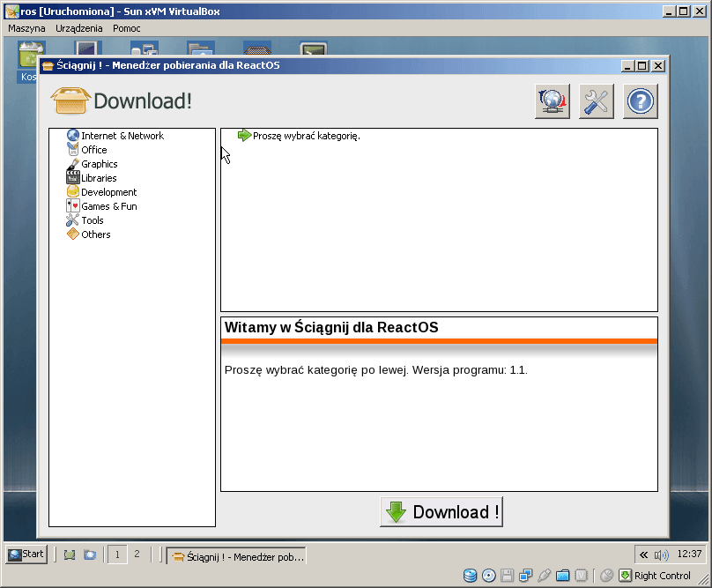This screenshot has height=588, width=712.
Task: Pick the Games & Fun category
Action: [x=108, y=206]
